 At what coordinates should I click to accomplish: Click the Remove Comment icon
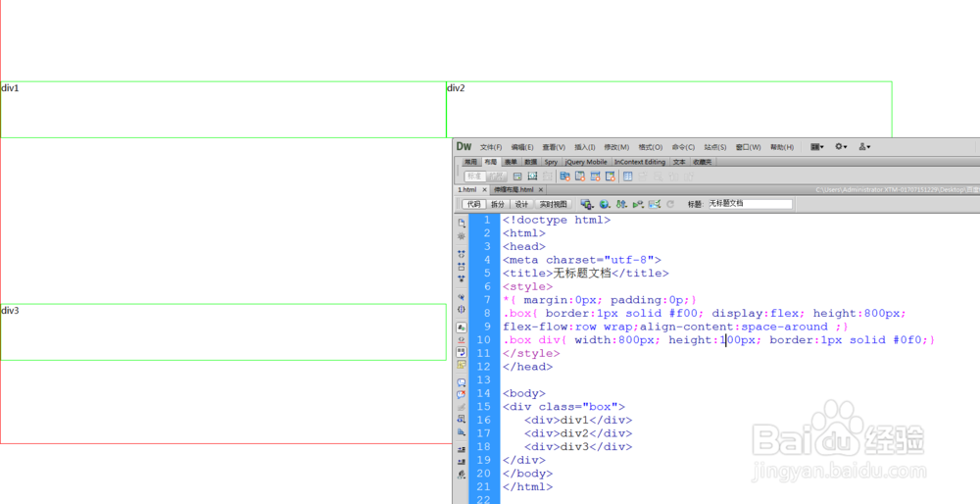tap(462, 394)
